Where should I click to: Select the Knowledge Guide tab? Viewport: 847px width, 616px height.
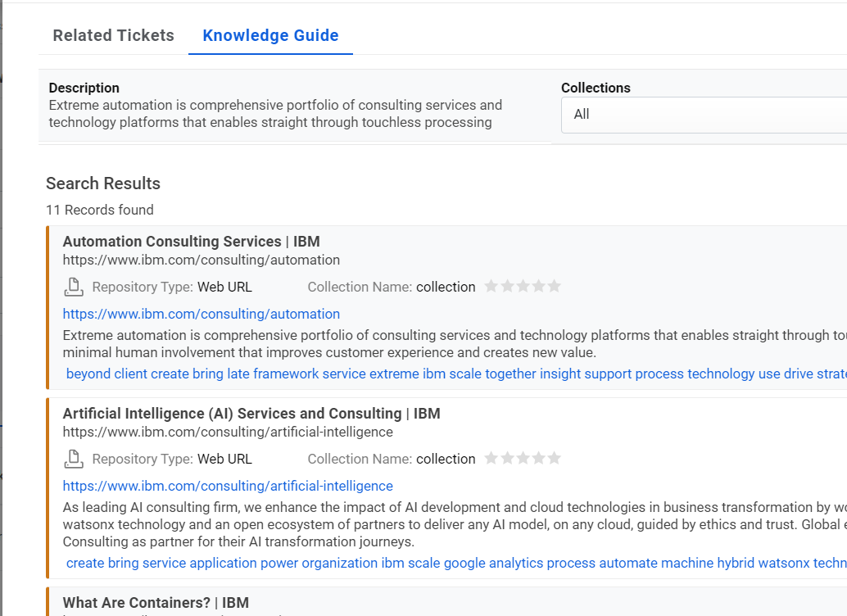pos(270,35)
